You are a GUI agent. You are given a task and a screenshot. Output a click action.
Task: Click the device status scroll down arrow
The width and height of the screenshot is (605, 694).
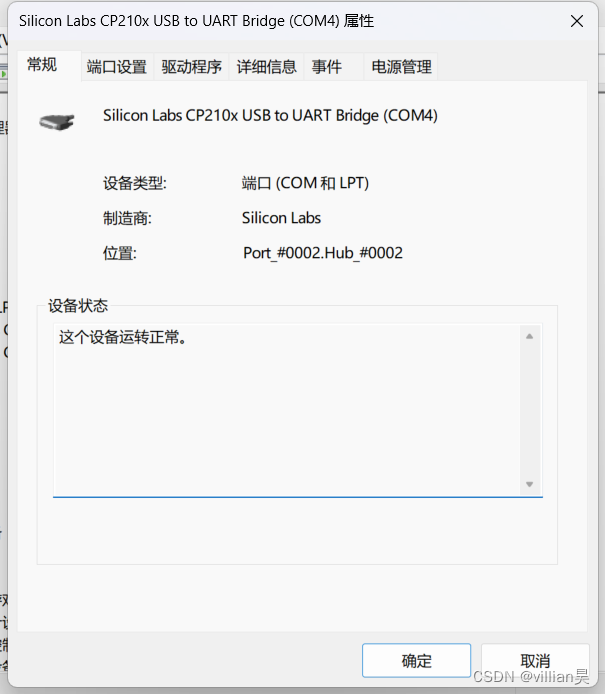pos(529,484)
